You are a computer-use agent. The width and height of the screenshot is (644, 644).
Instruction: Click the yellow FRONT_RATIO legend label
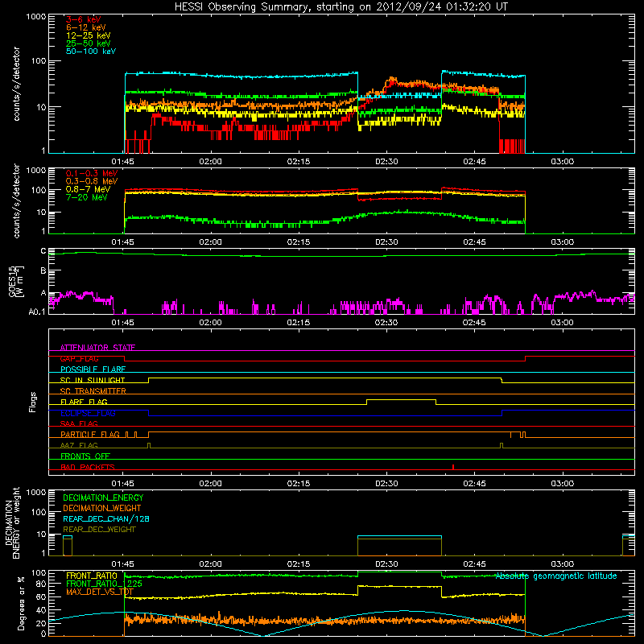coord(92,576)
